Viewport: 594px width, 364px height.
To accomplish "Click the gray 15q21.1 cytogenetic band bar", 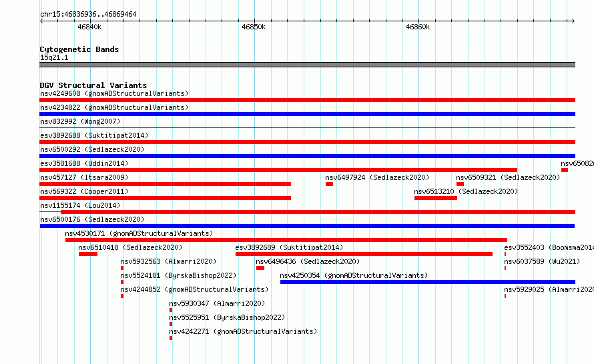I will (x=307, y=65).
